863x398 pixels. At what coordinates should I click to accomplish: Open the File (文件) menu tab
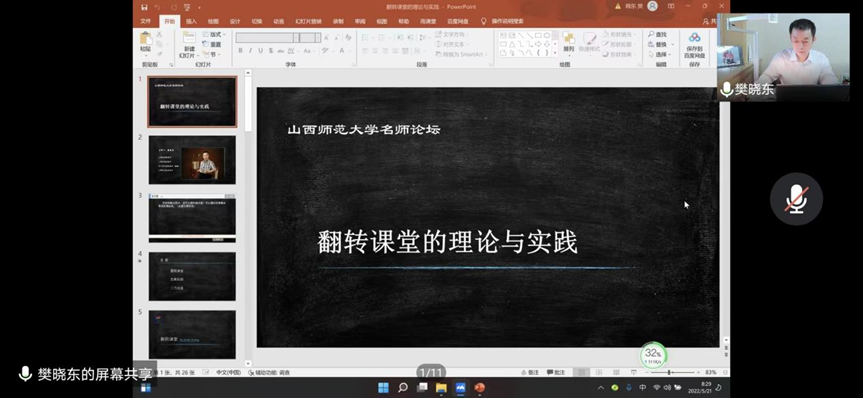tap(145, 21)
